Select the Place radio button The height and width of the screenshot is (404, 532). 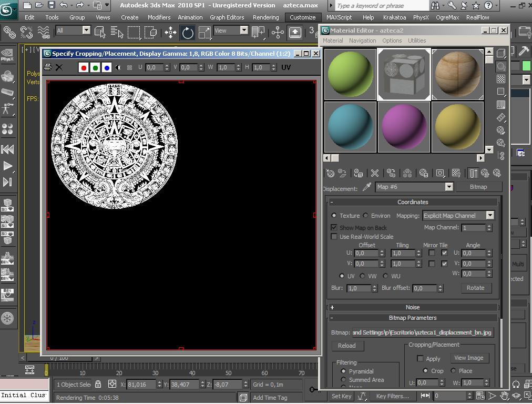(453, 370)
